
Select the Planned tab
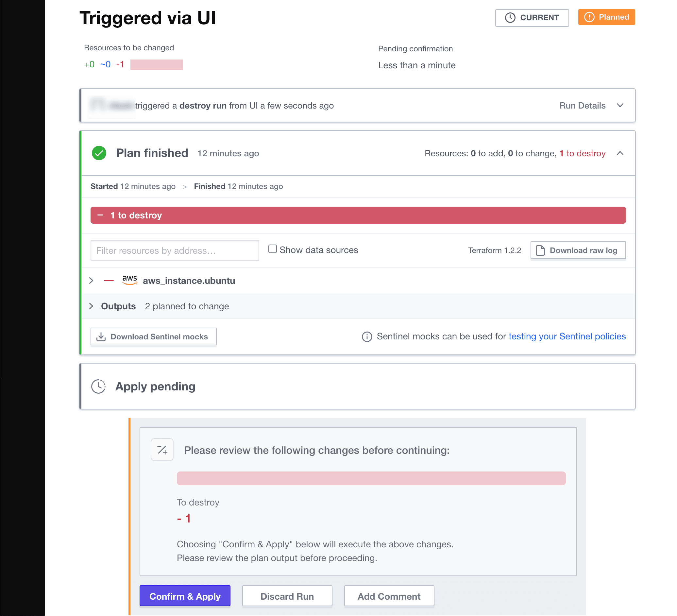(x=606, y=17)
